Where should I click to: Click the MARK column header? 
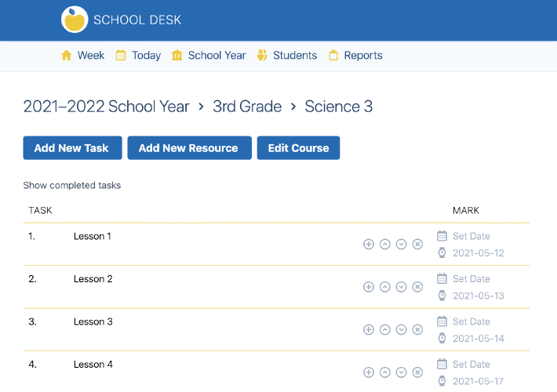tap(466, 210)
